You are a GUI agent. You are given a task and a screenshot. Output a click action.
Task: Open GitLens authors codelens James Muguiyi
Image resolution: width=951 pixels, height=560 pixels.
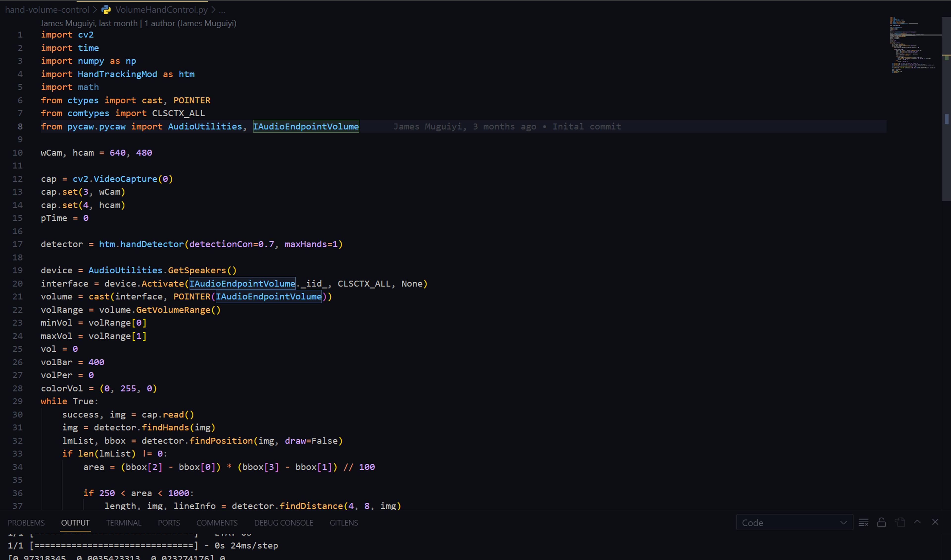click(x=138, y=23)
